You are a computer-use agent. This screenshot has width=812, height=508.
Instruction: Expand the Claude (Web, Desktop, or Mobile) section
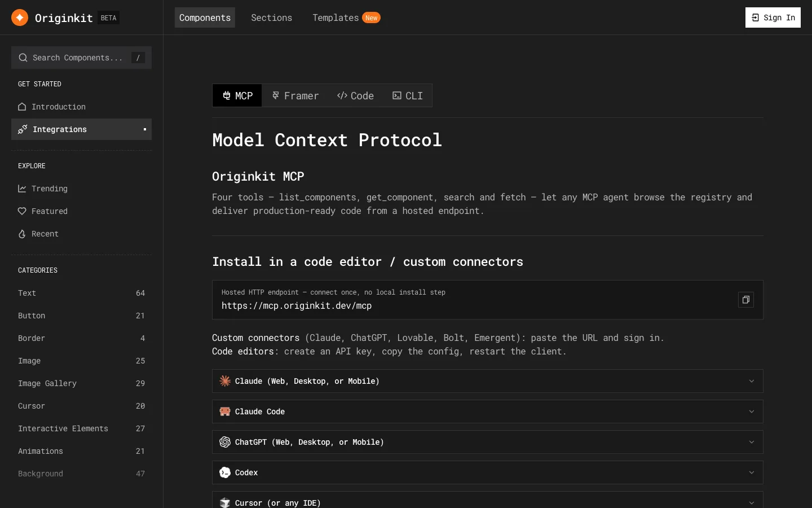(x=488, y=381)
